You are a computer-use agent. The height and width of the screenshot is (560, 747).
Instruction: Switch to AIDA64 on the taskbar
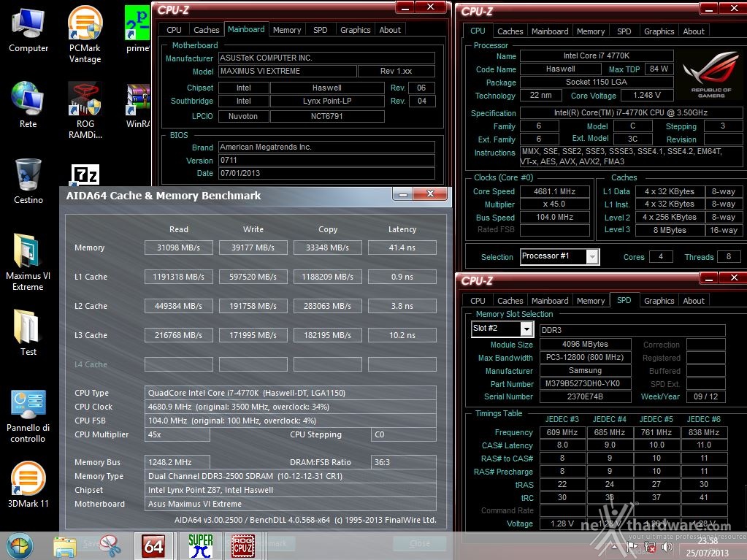153,545
